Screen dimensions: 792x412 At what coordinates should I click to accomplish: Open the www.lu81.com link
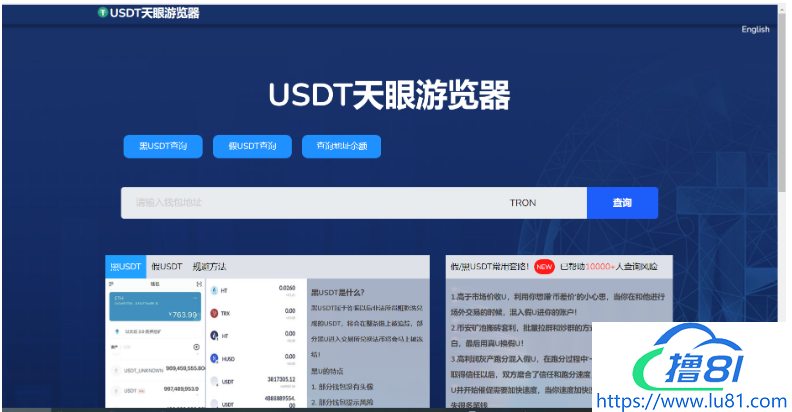point(688,402)
